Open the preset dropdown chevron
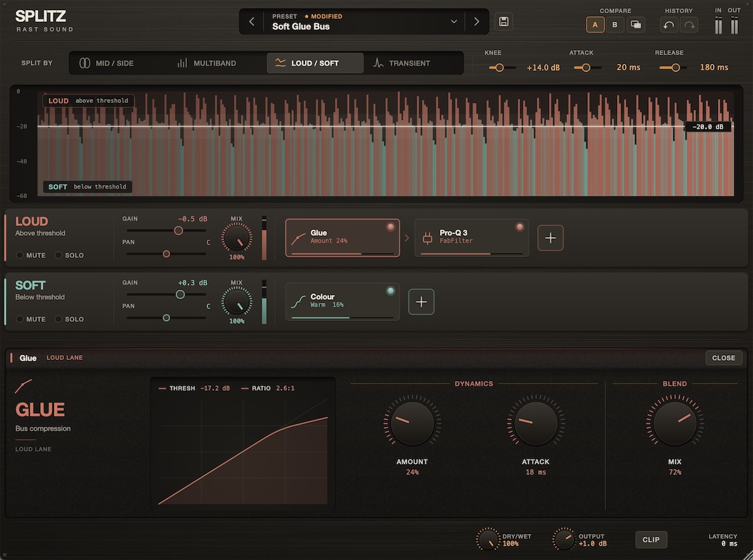Screen dimensions: 753x560 click(x=454, y=22)
